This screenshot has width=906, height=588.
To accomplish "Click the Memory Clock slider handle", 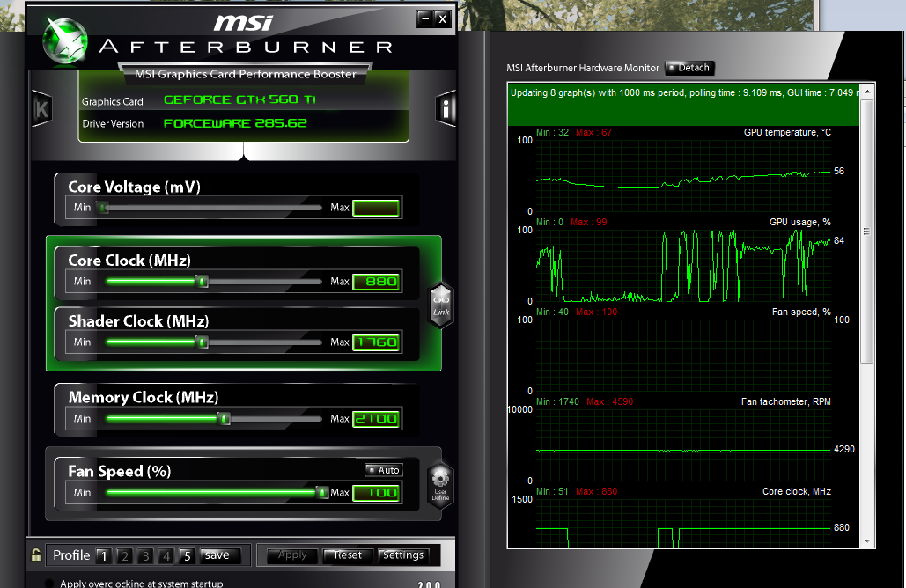I will click(x=225, y=419).
